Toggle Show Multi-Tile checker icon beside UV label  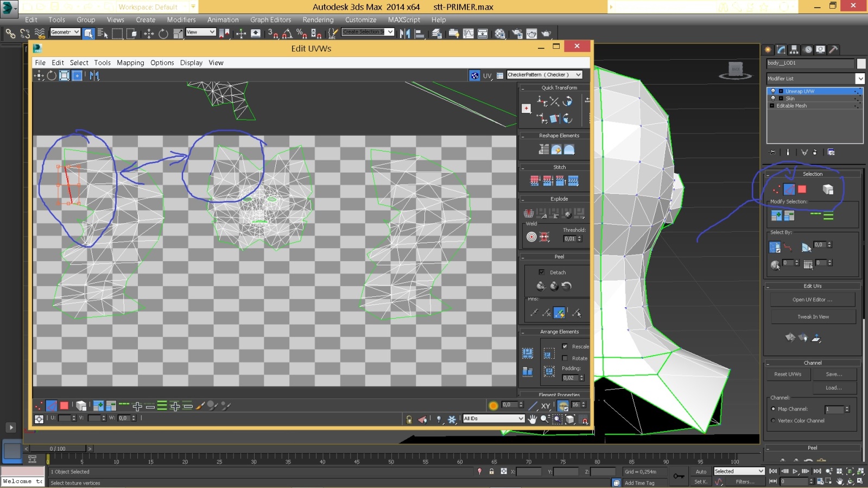(x=474, y=75)
